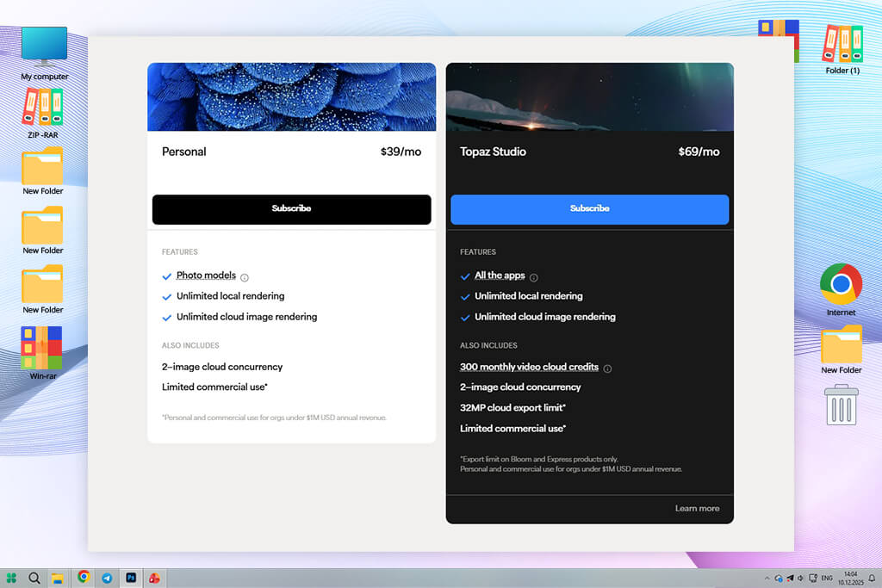Viewport: 882px width, 588px height.
Task: Click the info icon beside All the apps
Action: click(534, 277)
